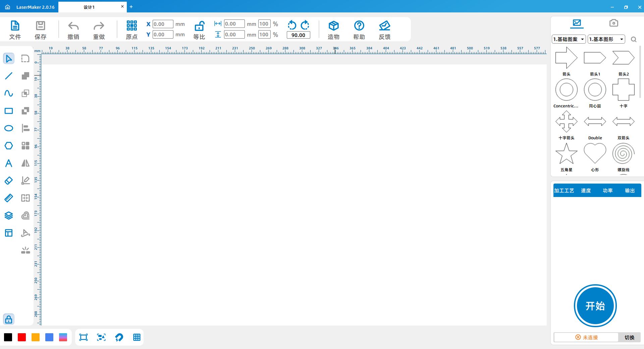Toggle the canvas lock at bottom left

(9, 319)
